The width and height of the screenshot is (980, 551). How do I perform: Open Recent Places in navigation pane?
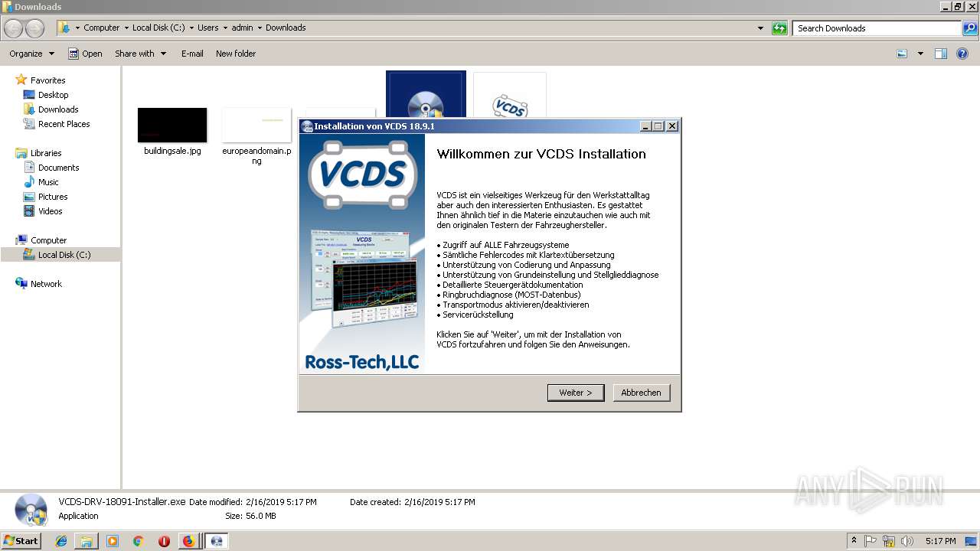tap(64, 124)
